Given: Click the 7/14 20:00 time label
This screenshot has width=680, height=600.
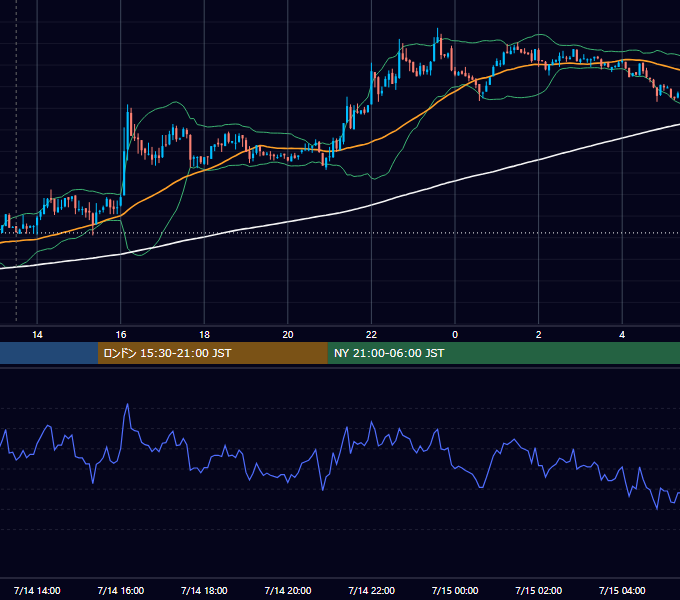Looking at the screenshot, I should pyautogui.click(x=288, y=590).
